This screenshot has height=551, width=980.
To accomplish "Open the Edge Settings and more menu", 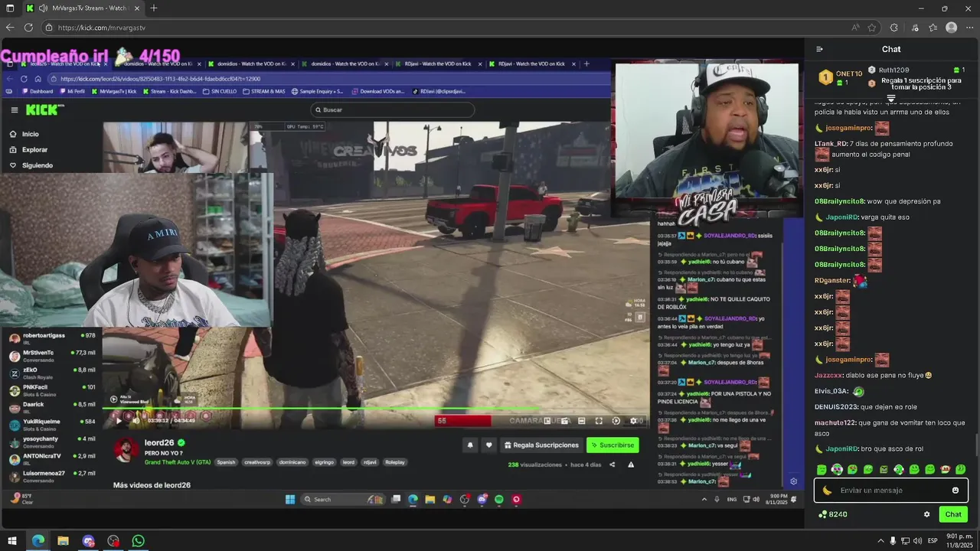I will point(969,28).
